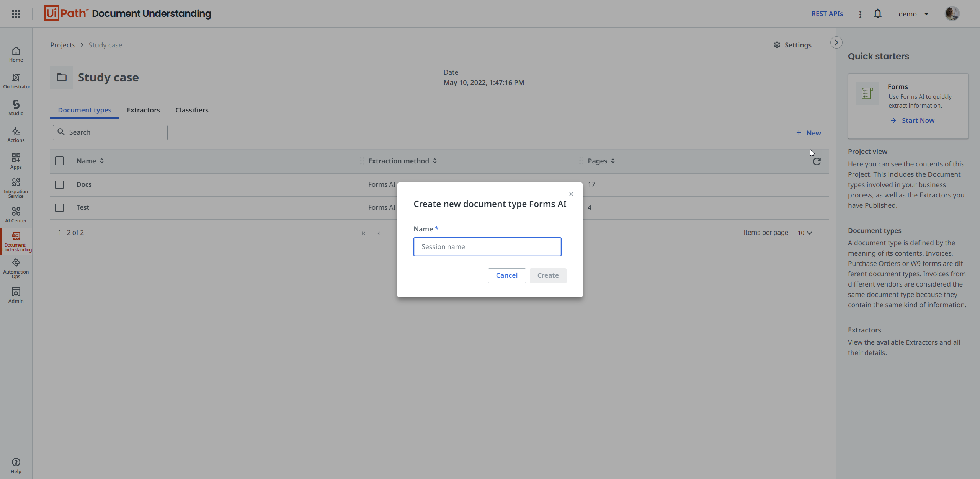Open Help at the sidebar bottom
This screenshot has height=479, width=980.
(16, 466)
